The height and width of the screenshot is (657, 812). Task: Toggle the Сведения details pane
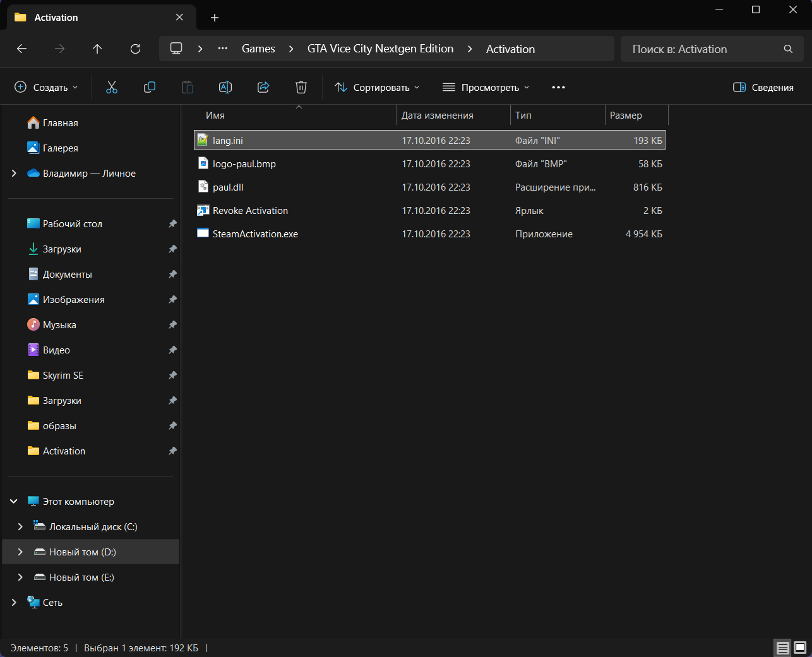(x=763, y=87)
